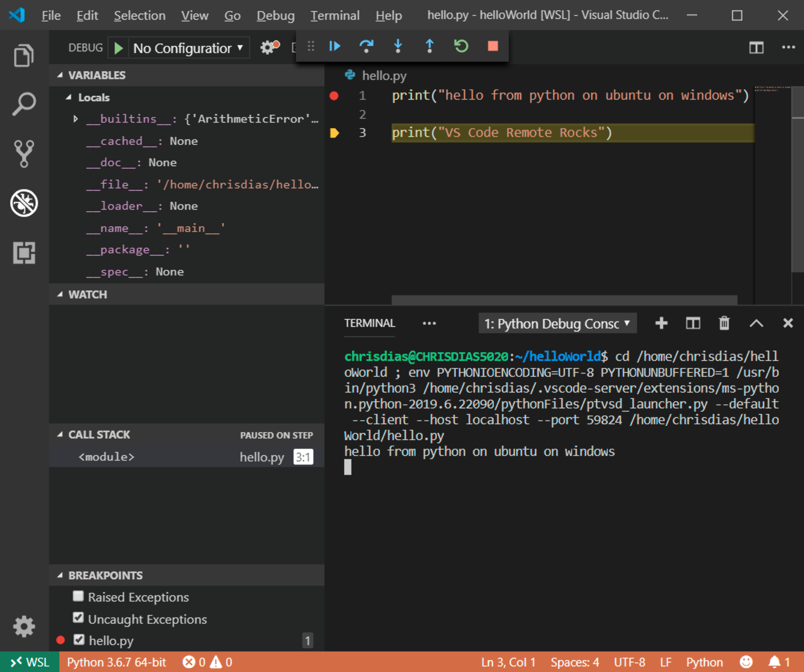Step Out with the up arrow
804x672 pixels.
pyautogui.click(x=430, y=46)
